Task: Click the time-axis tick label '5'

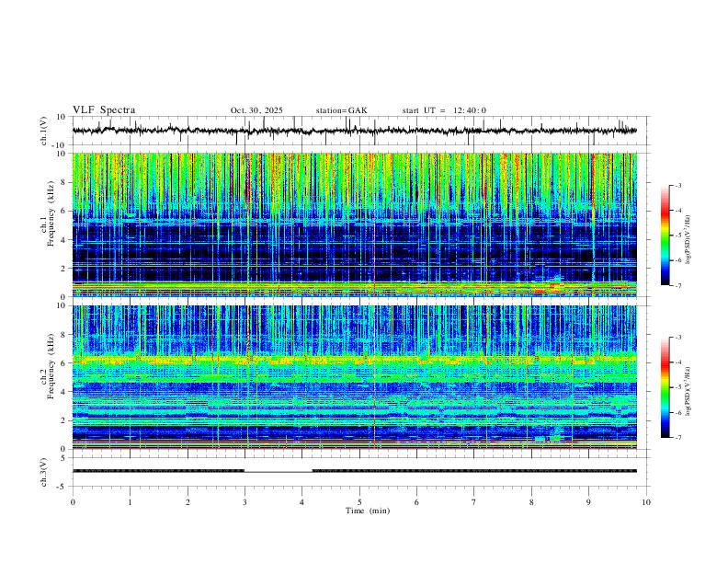Action: [359, 502]
